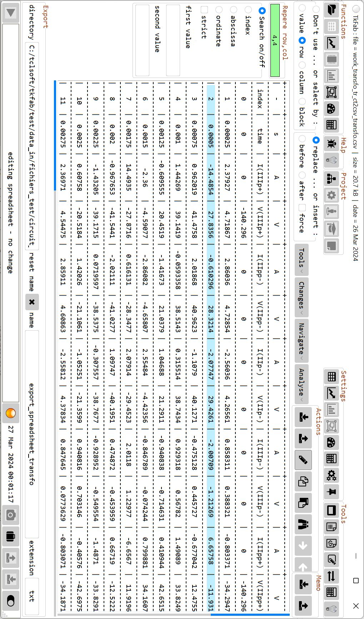The height and width of the screenshot is (619, 364).
Task: Select the 'value' radio option
Action: pos(302,8)
